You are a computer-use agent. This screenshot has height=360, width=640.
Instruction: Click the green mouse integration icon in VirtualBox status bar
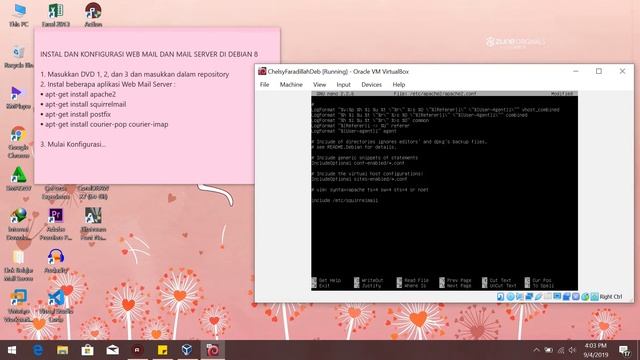tap(585, 297)
